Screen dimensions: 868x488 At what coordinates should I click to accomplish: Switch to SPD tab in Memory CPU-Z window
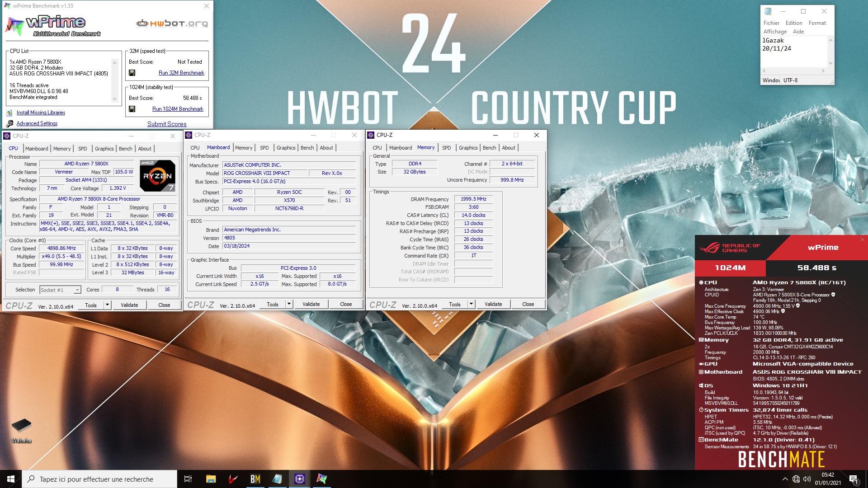[446, 148]
